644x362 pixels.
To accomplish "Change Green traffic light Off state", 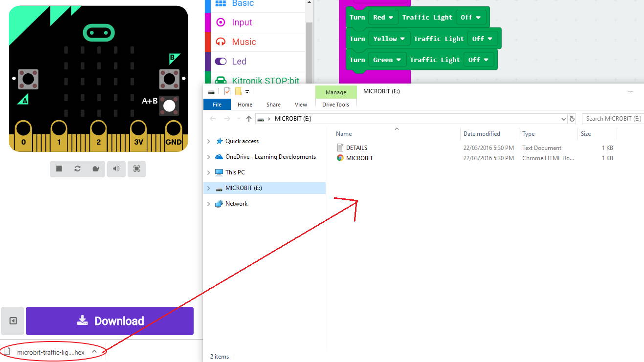I will coord(479,60).
